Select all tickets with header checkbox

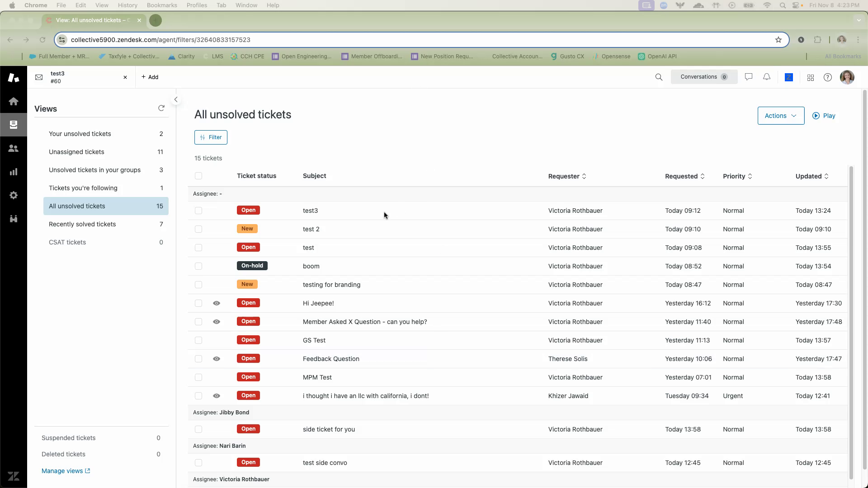click(198, 176)
